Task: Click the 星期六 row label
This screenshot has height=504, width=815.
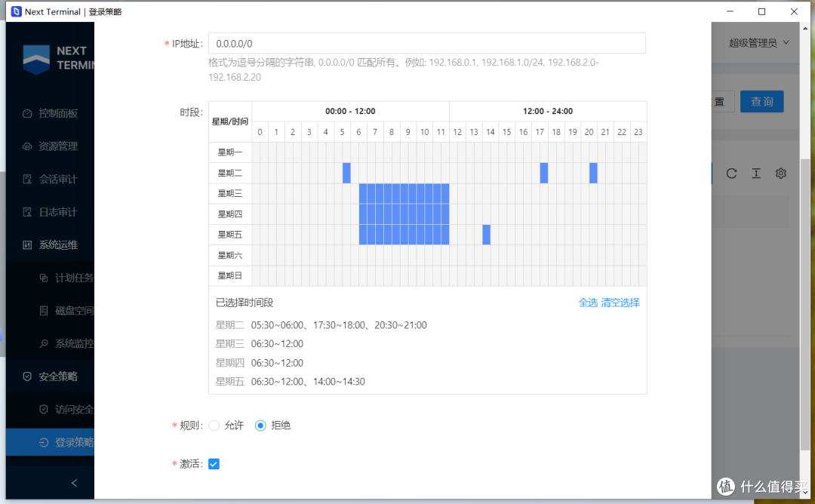Action: pyautogui.click(x=229, y=255)
